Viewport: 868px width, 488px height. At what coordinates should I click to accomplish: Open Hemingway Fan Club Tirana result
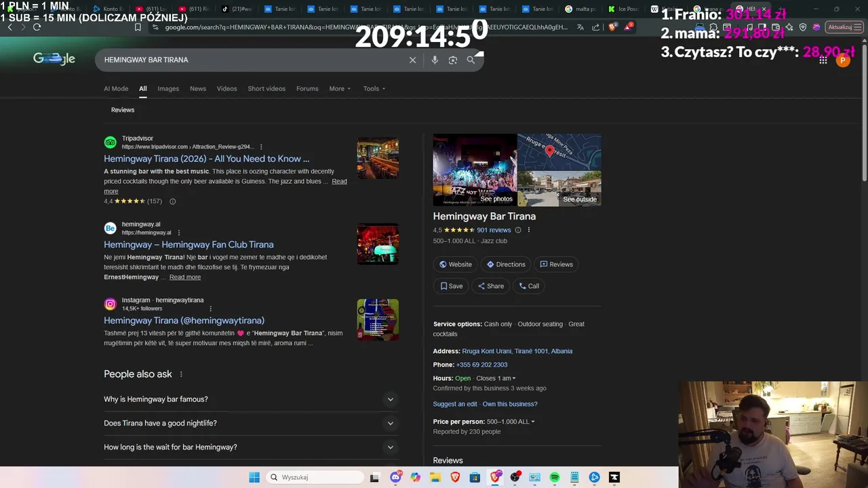(189, 245)
